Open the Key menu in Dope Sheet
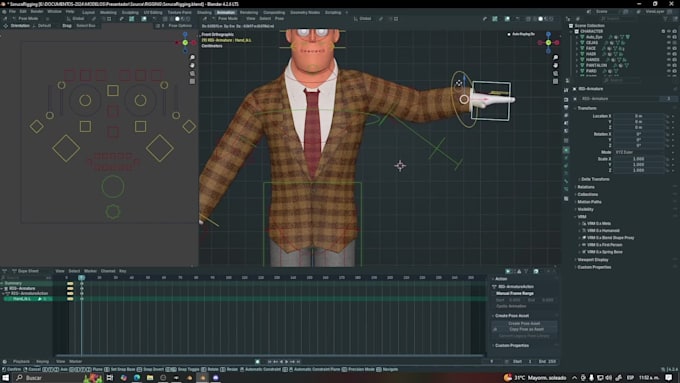The height and width of the screenshot is (383, 680). pos(123,271)
